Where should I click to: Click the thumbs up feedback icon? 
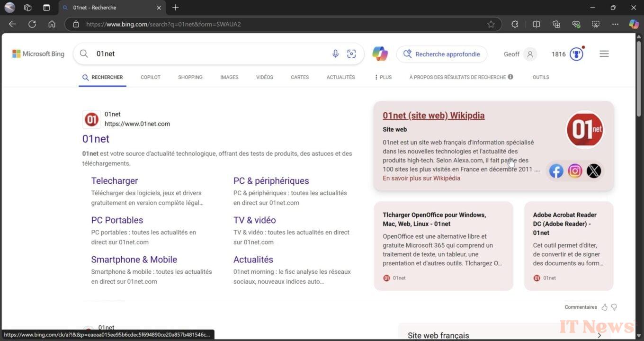pos(604,307)
